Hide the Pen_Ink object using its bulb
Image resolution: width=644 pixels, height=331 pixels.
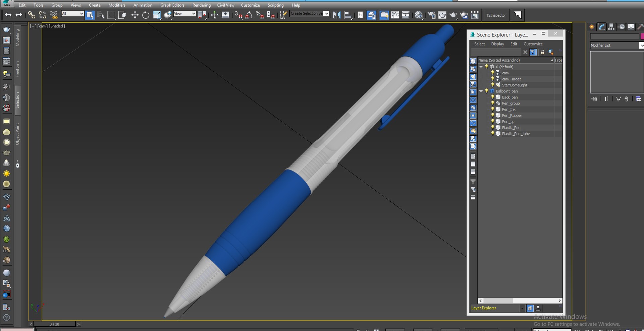click(x=492, y=109)
